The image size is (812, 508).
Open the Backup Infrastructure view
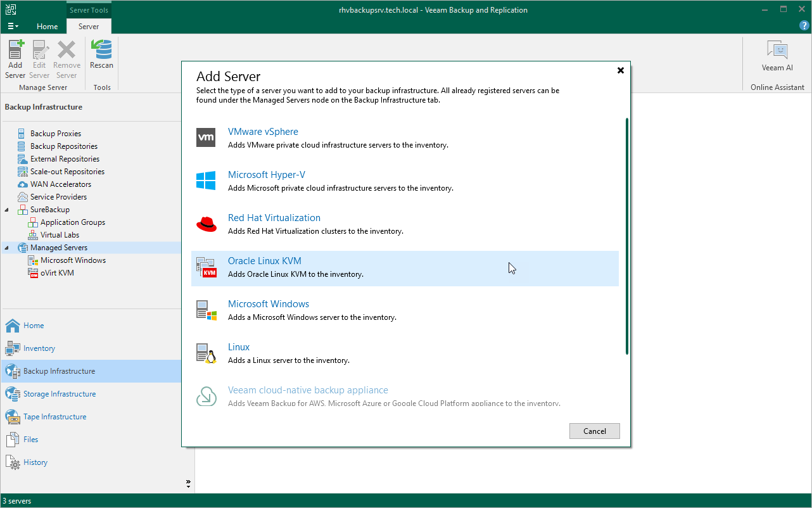pyautogui.click(x=91, y=371)
